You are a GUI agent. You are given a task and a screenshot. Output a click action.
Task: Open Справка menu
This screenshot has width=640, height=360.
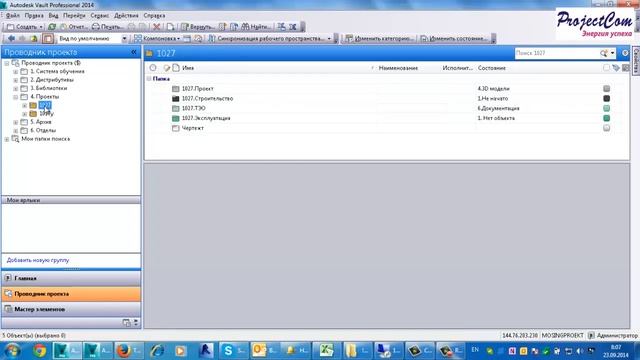[154, 16]
